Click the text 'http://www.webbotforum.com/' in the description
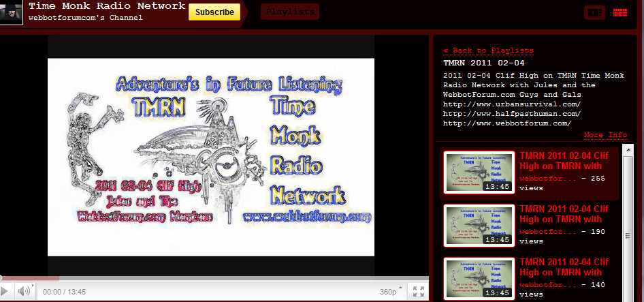The height and width of the screenshot is (302, 644). click(x=507, y=123)
